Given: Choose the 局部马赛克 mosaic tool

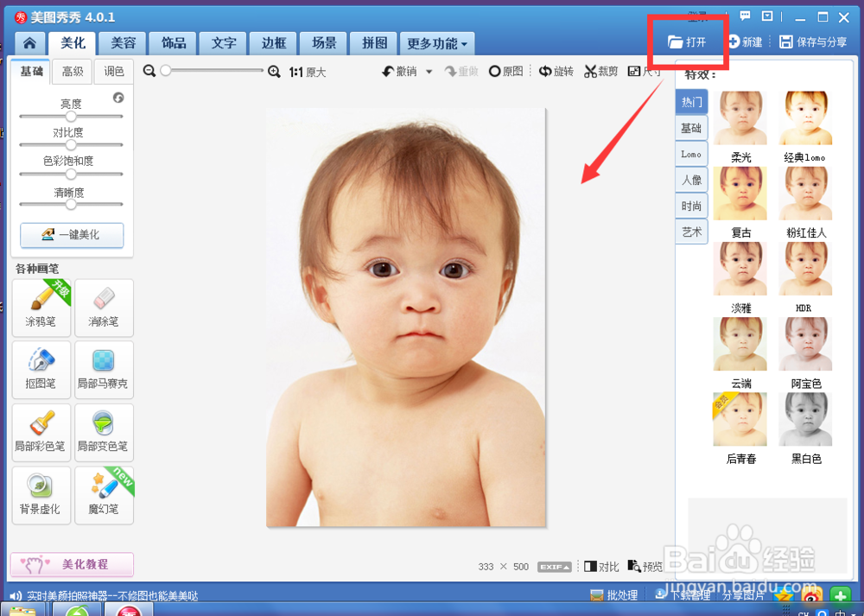Looking at the screenshot, I should pyautogui.click(x=104, y=370).
